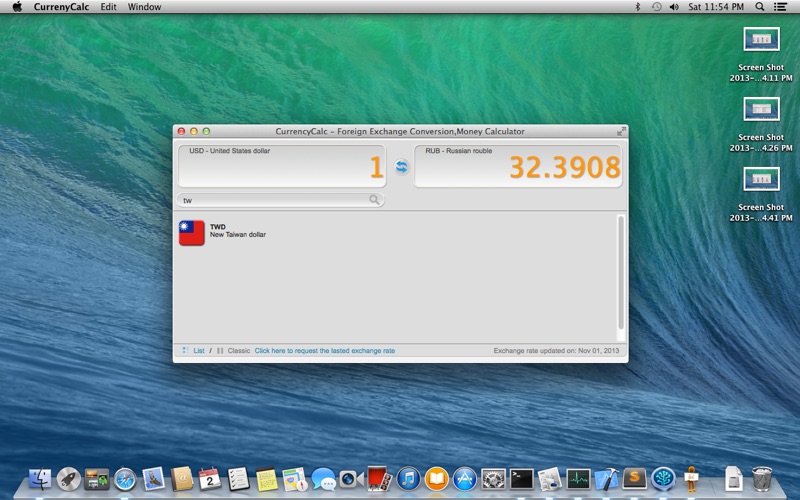
Task: Select the Screen Shot 2013-...4.26 PM desktop file
Action: (761, 124)
